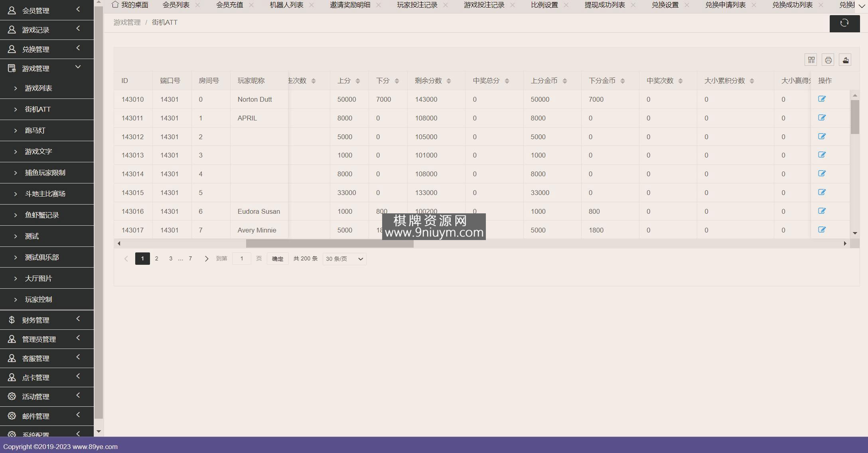Collapse the 游戏管理 sidebar menu
Viewport: 868px width, 453px height.
tap(47, 68)
